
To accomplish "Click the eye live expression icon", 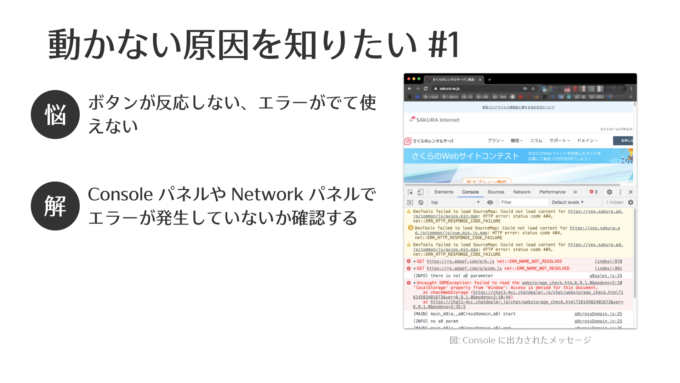I will coord(490,202).
